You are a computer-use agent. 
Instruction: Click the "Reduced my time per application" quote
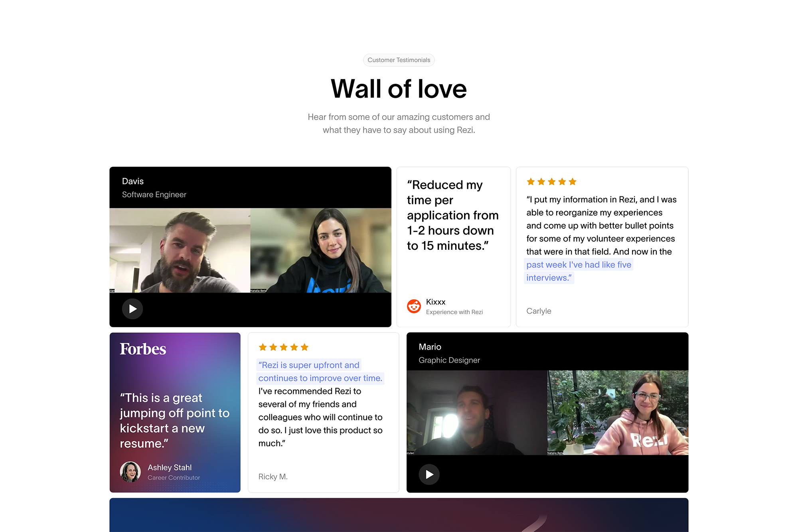pyautogui.click(x=452, y=215)
